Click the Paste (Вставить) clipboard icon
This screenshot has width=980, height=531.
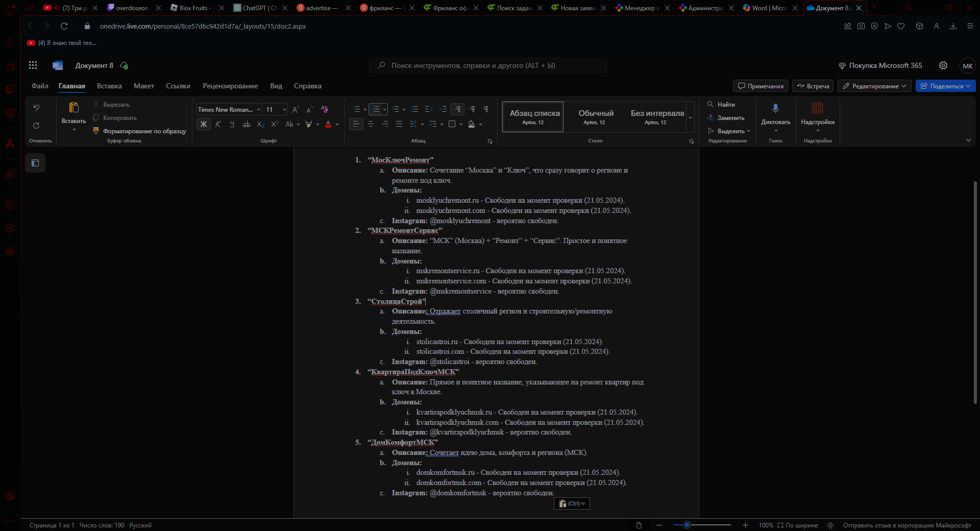pos(74,107)
